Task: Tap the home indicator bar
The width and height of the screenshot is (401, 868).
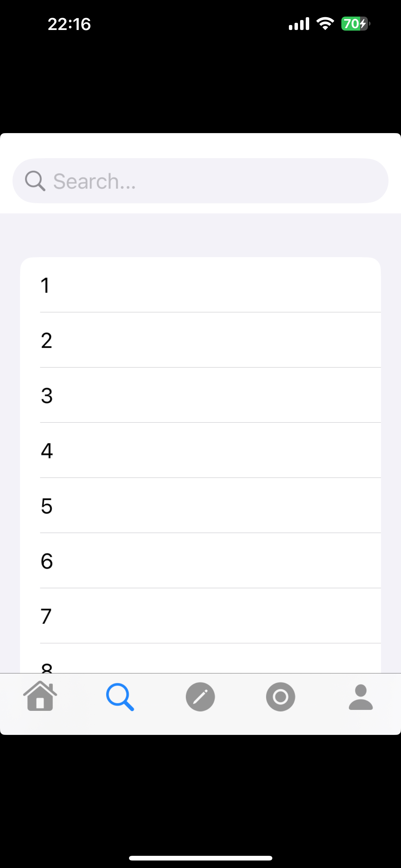Action: click(x=200, y=858)
